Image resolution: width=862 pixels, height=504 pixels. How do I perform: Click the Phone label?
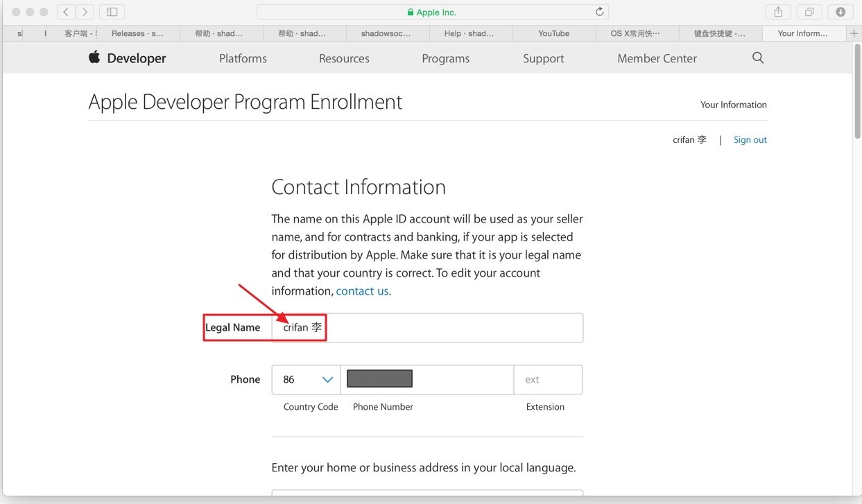coord(245,380)
